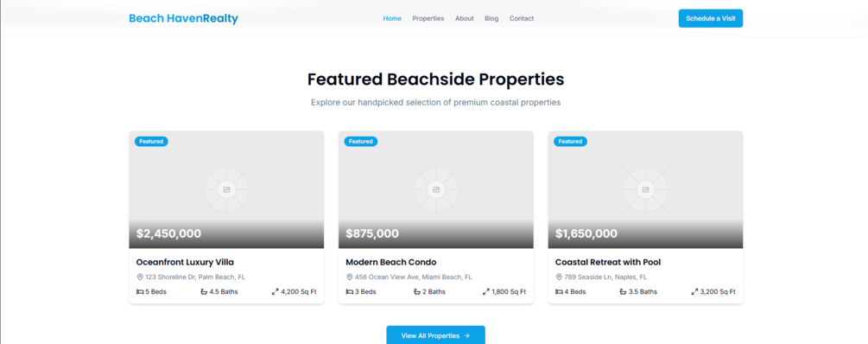Click the Modern Beach Condo image thumbnail

point(435,189)
